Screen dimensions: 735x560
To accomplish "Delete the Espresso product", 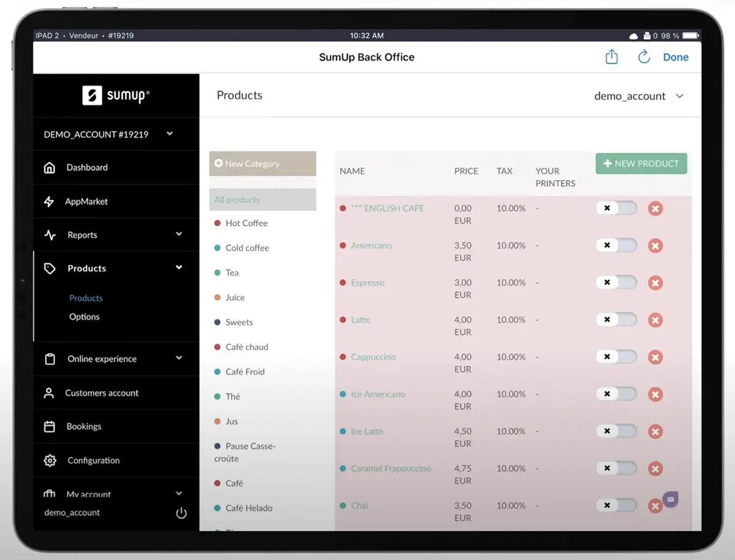I will pos(655,283).
